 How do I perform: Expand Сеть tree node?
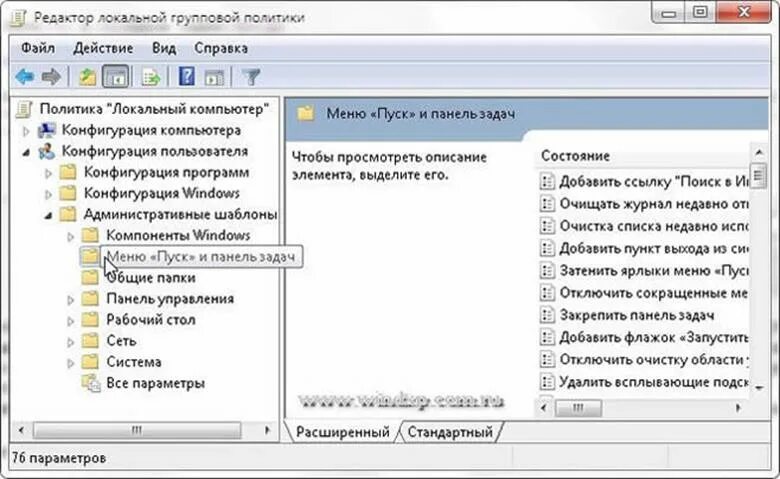click(71, 342)
